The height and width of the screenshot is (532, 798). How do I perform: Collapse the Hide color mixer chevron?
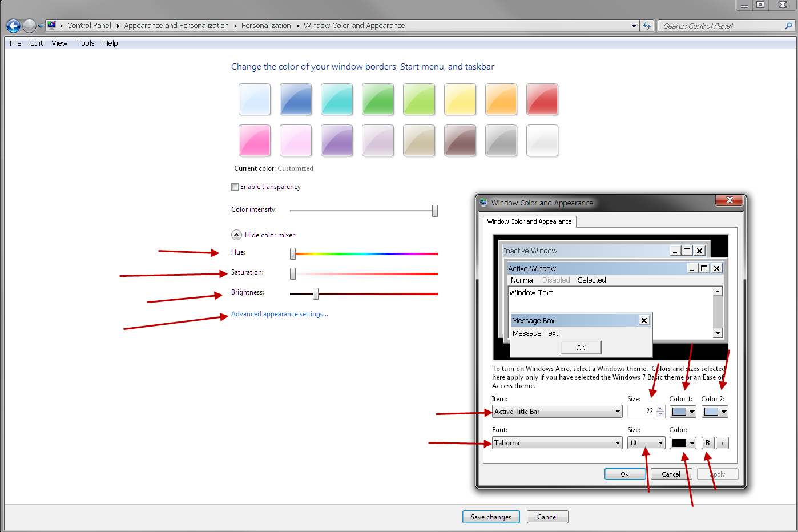(236, 235)
